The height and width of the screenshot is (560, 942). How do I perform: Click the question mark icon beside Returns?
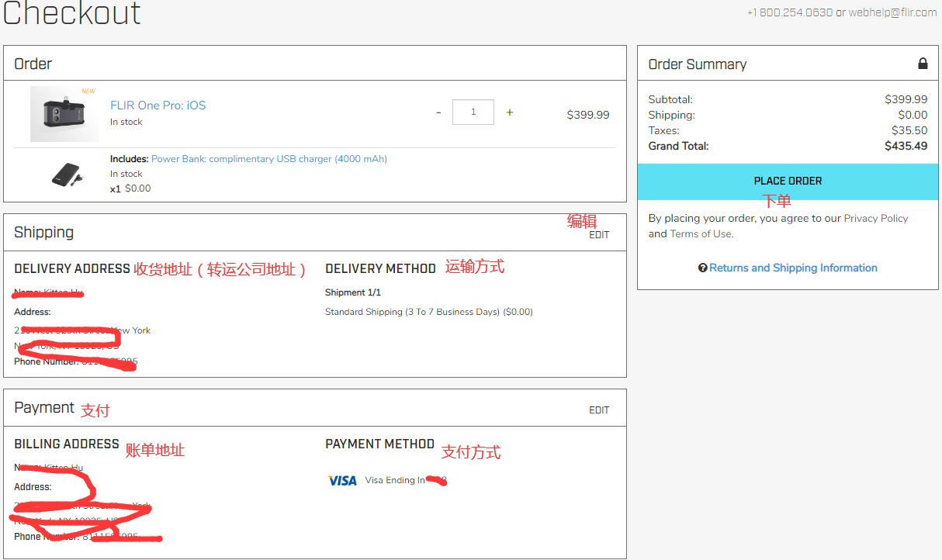(702, 268)
